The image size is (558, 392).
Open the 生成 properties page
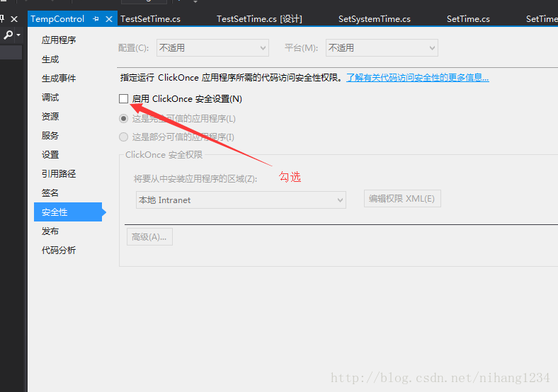point(50,59)
